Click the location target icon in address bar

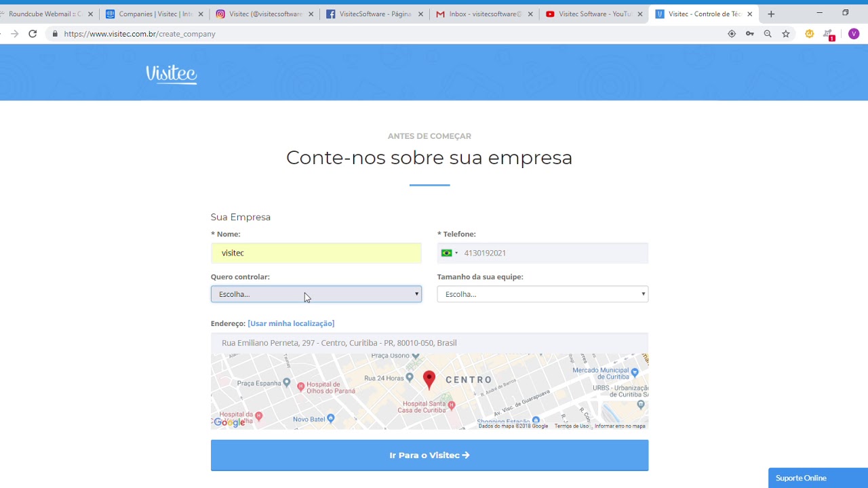pos(732,34)
